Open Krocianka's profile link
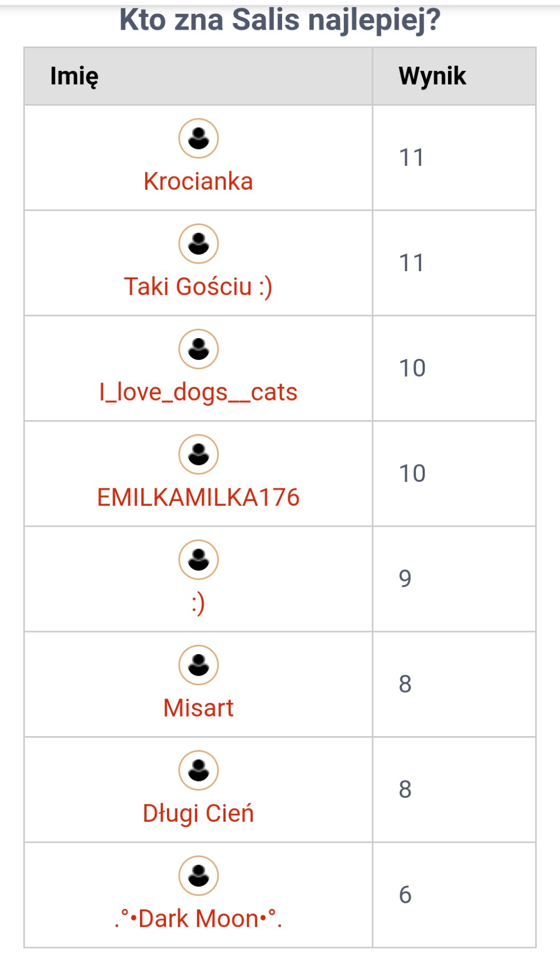 198,181
